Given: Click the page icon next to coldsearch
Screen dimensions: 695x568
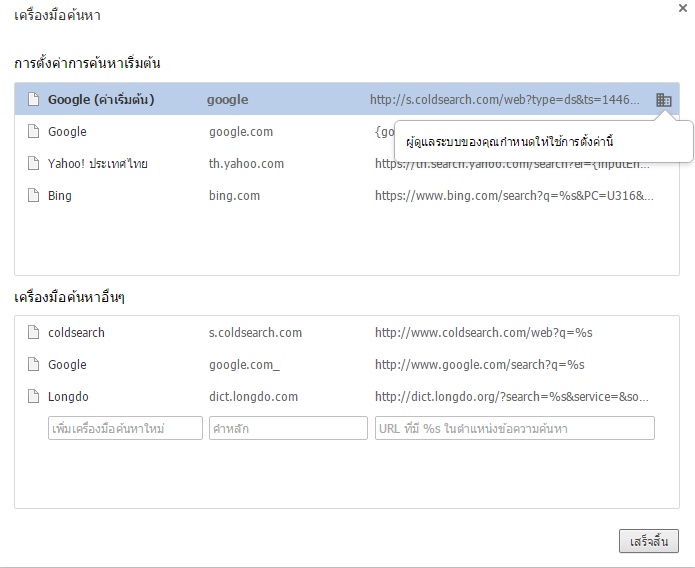Looking at the screenshot, I should [x=34, y=333].
